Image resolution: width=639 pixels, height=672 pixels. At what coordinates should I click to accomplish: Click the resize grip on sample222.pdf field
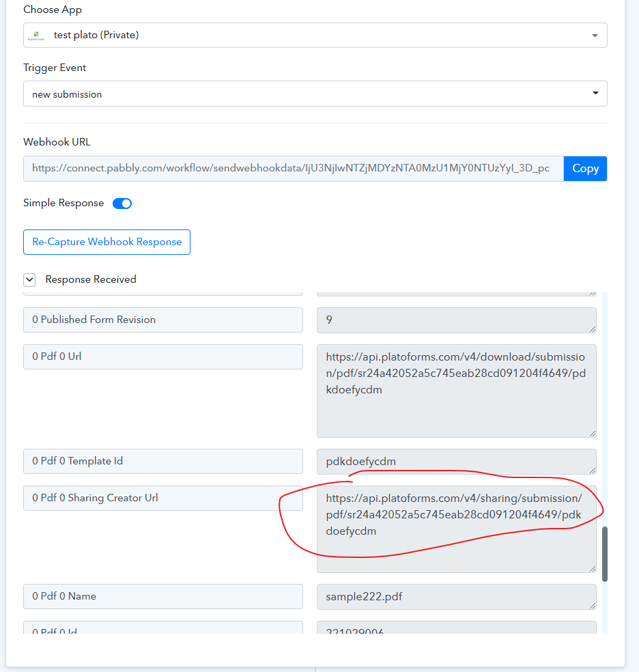point(593,606)
